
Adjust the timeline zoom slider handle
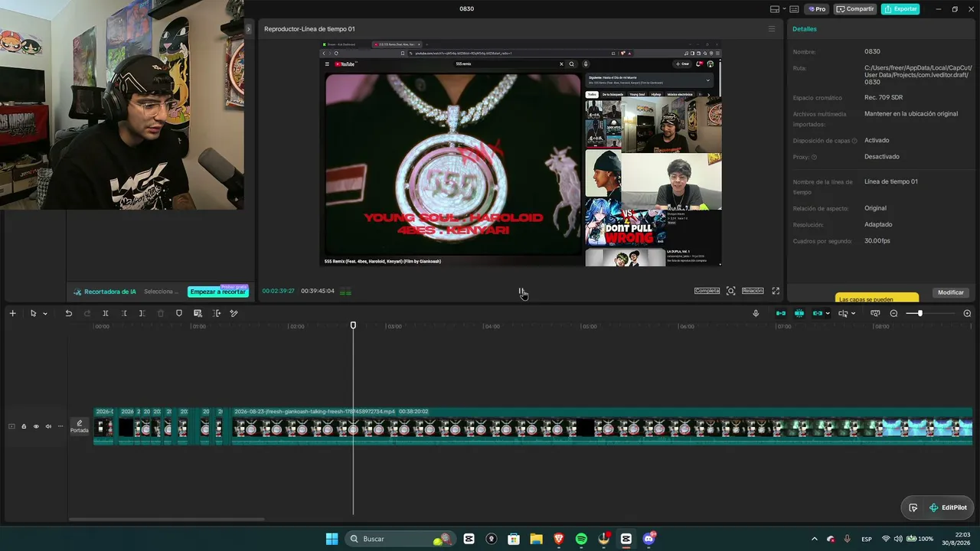pos(920,313)
